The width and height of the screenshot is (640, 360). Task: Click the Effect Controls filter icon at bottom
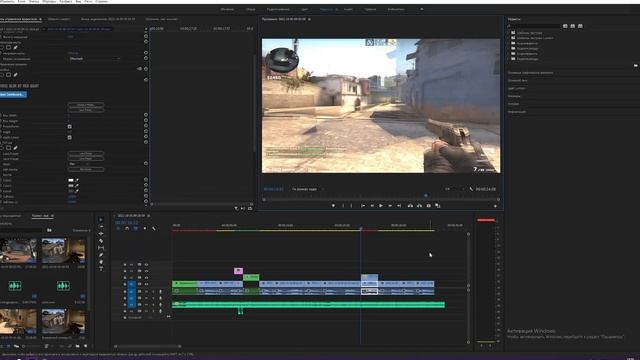(x=236, y=208)
